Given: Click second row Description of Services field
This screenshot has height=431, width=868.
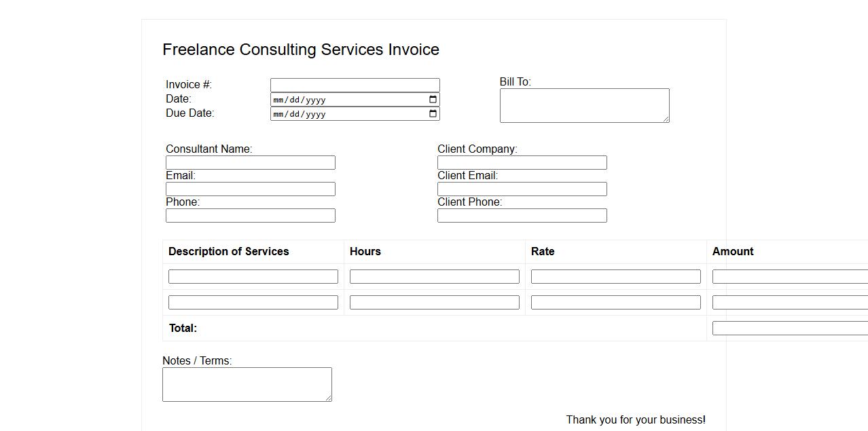Looking at the screenshot, I should 253,303.
